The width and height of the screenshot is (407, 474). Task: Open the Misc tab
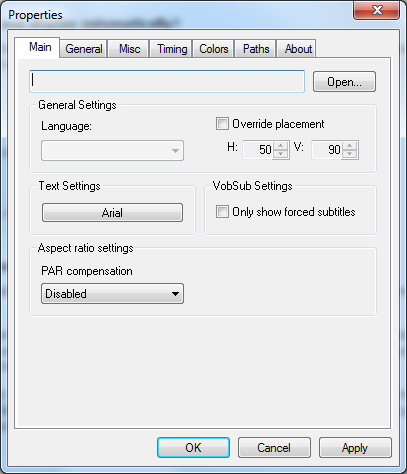pos(129,49)
